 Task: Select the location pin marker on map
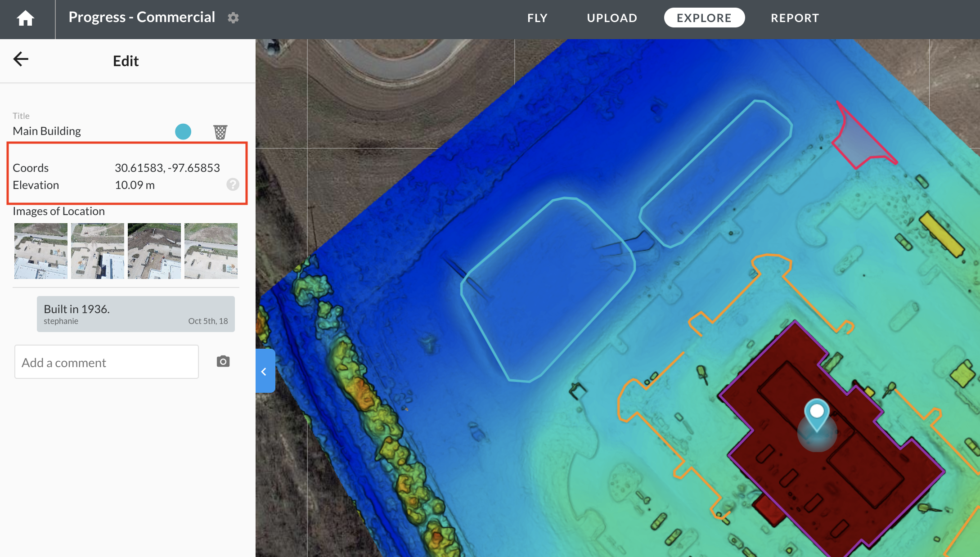tap(817, 413)
